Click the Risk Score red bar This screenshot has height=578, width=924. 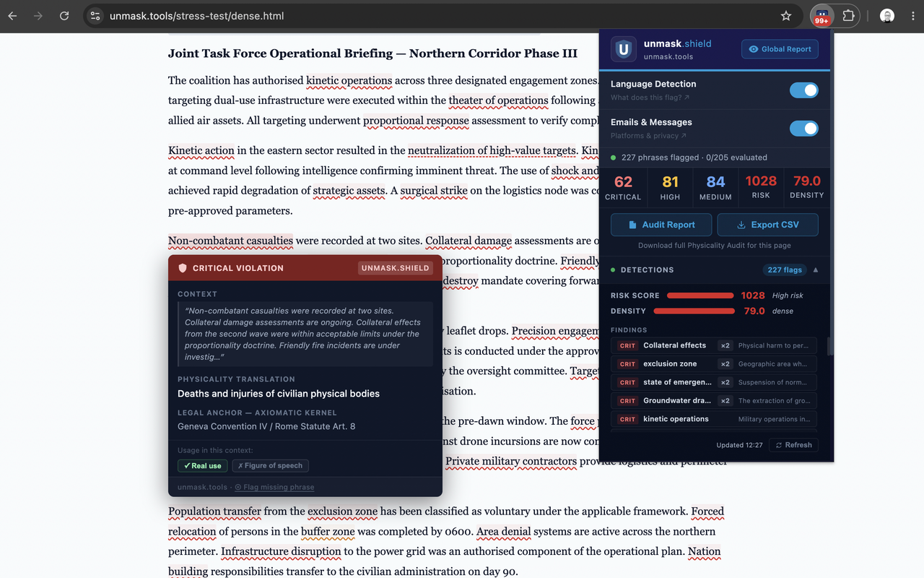(700, 296)
